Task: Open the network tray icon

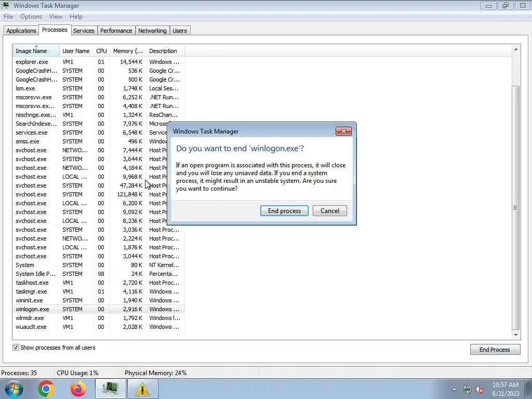Action: 467,390
